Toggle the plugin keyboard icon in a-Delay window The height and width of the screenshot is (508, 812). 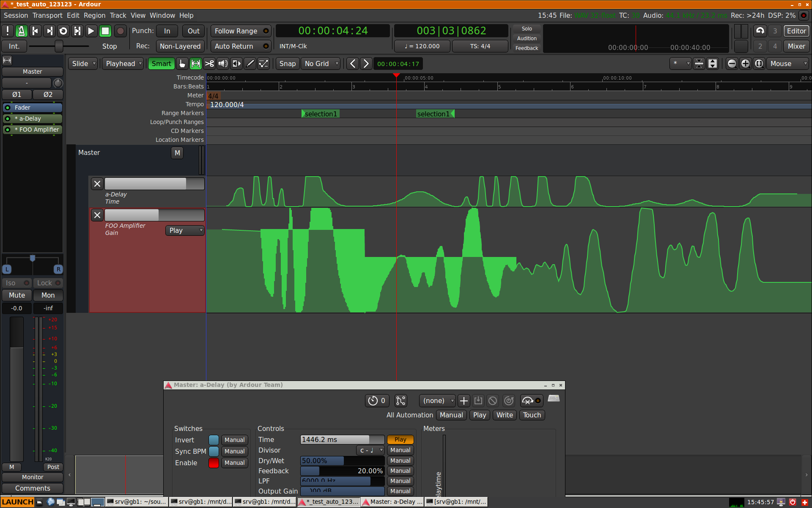(x=554, y=399)
